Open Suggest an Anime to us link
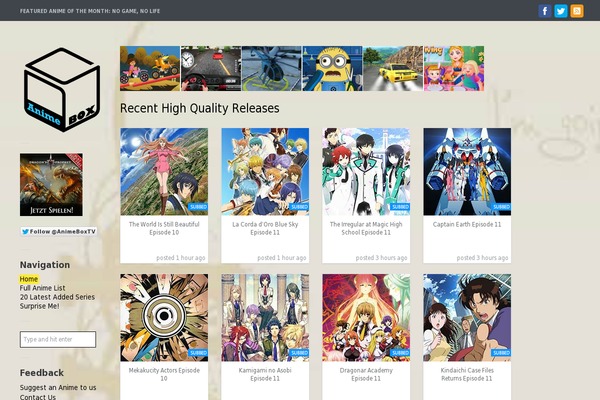Screen dimensions: 600x400 point(58,387)
